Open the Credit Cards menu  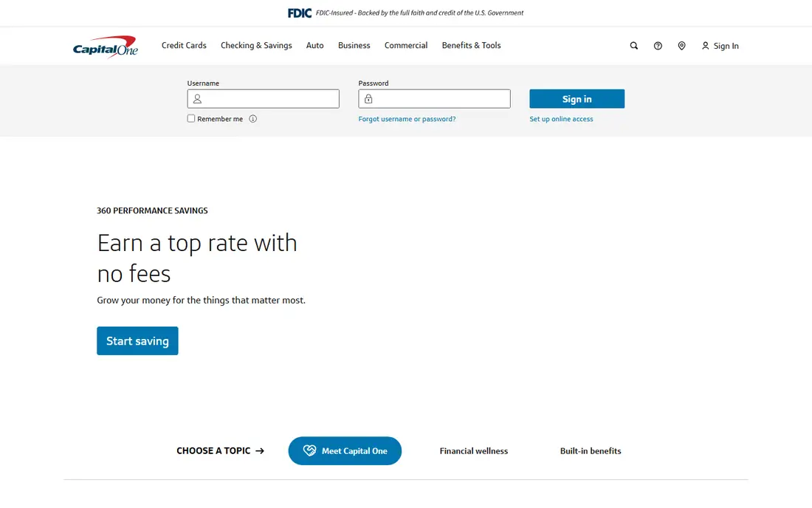click(184, 46)
